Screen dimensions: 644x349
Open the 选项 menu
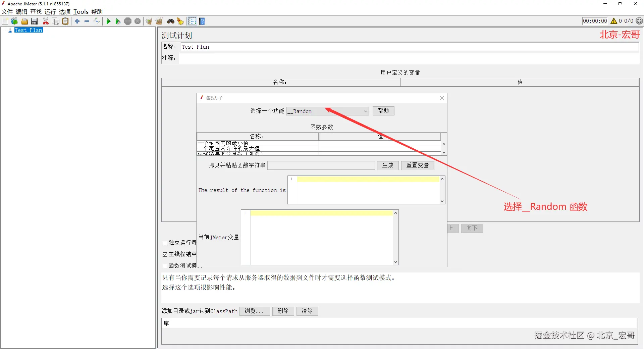pos(65,12)
